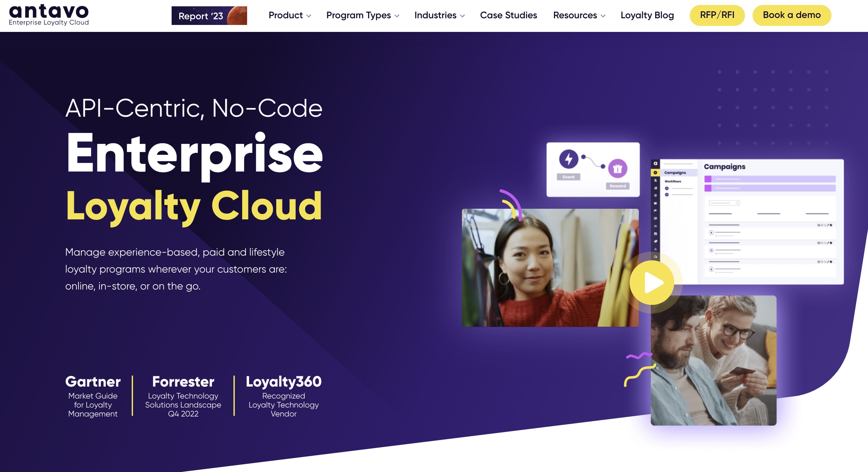The image size is (868, 472).
Task: Click the purple gift Reward icon
Action: click(617, 168)
